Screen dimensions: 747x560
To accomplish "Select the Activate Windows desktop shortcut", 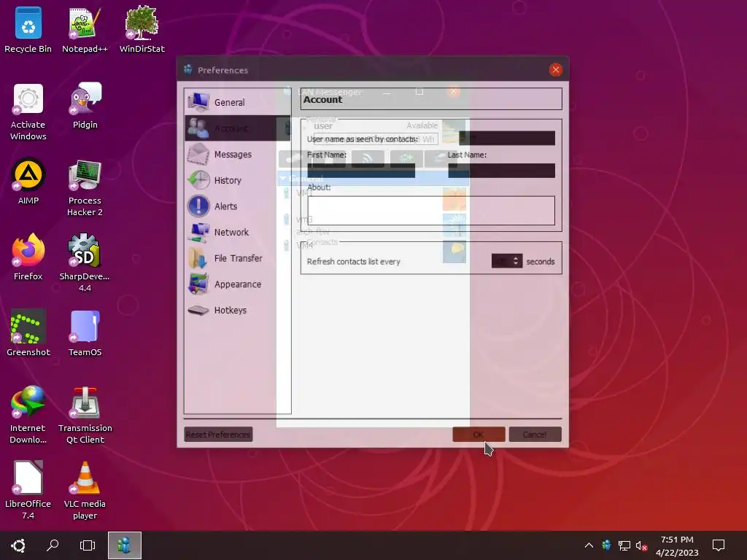I will click(x=28, y=112).
